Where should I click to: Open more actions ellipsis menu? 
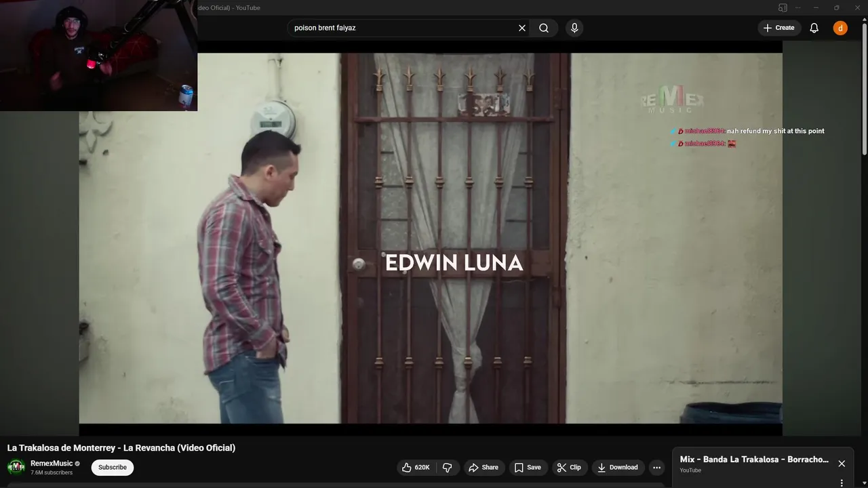(x=656, y=468)
